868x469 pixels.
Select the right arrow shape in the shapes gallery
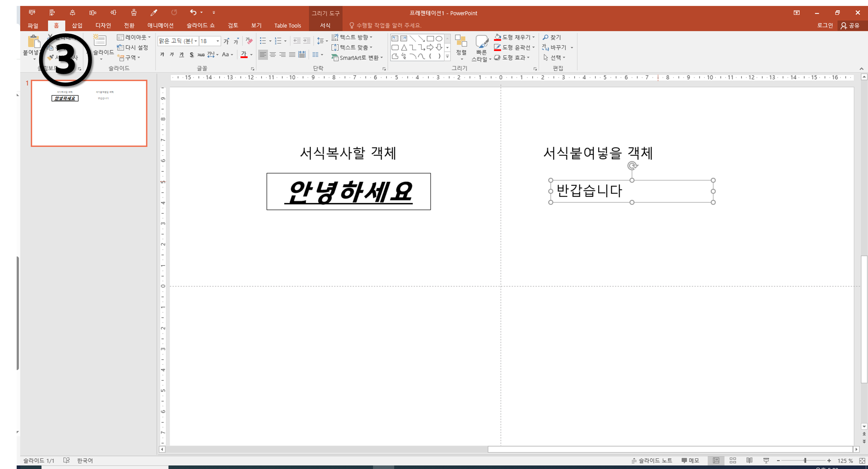point(430,47)
